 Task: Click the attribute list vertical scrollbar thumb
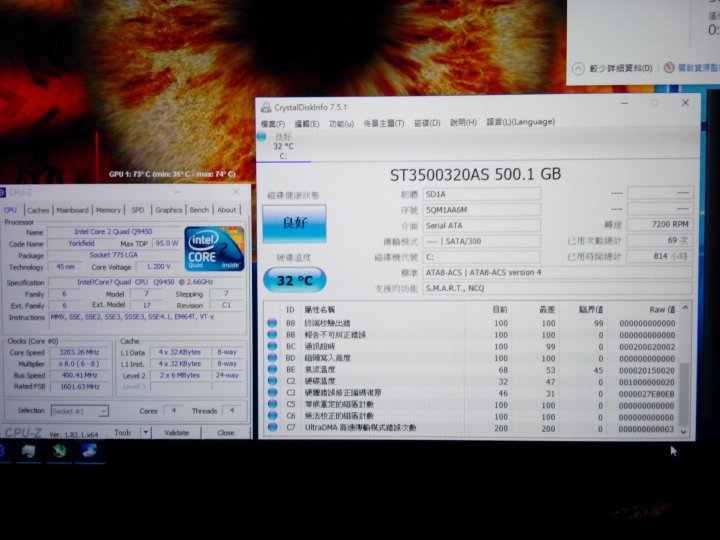tap(684, 394)
